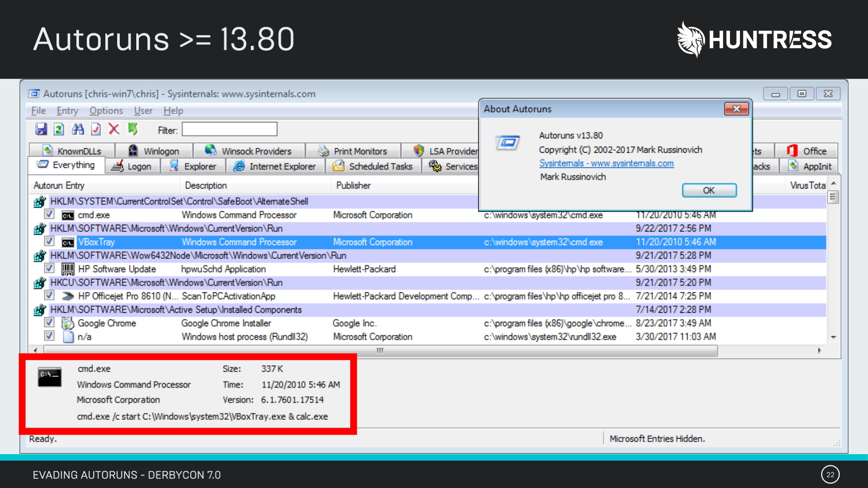Open the User menu
The width and height of the screenshot is (868, 488).
(x=143, y=111)
